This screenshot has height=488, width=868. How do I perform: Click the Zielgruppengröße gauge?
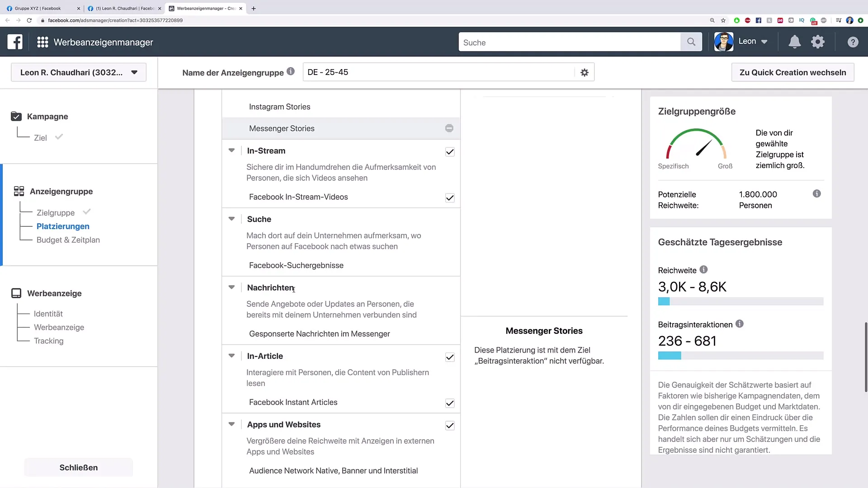[696, 144]
